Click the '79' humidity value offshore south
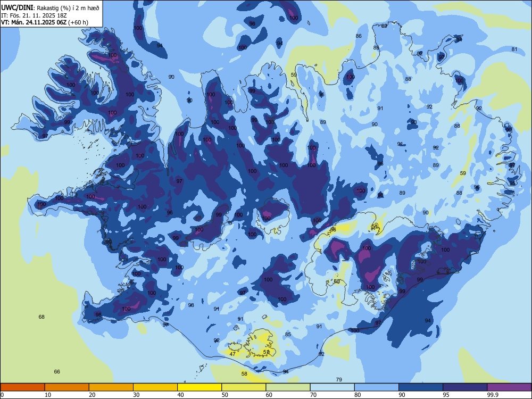The height and width of the screenshot is (399, 532). pos(338,380)
